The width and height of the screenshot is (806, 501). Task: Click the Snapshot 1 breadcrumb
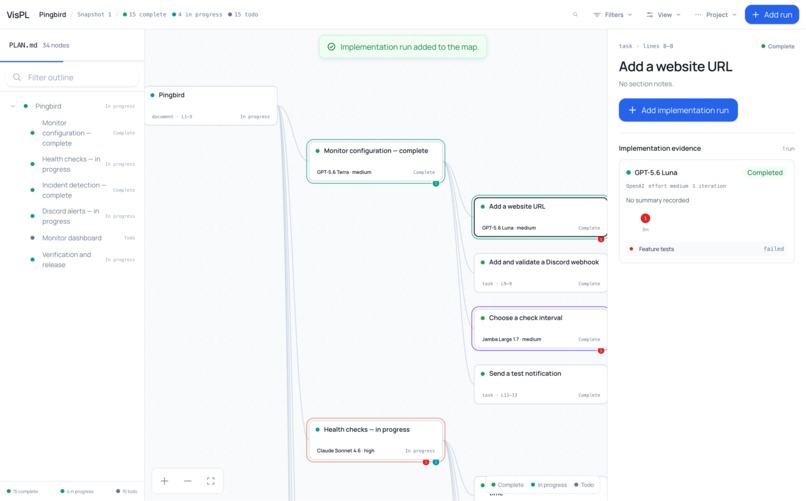coord(94,14)
